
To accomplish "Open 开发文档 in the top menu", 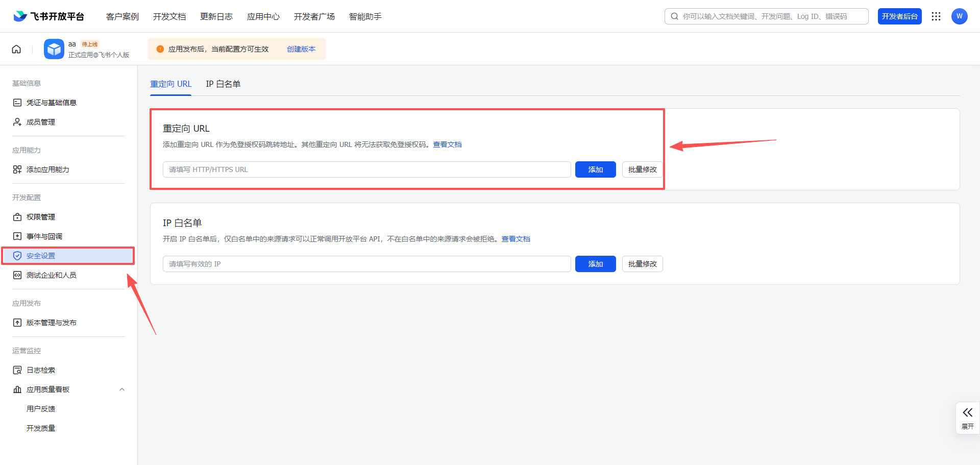I will point(169,16).
